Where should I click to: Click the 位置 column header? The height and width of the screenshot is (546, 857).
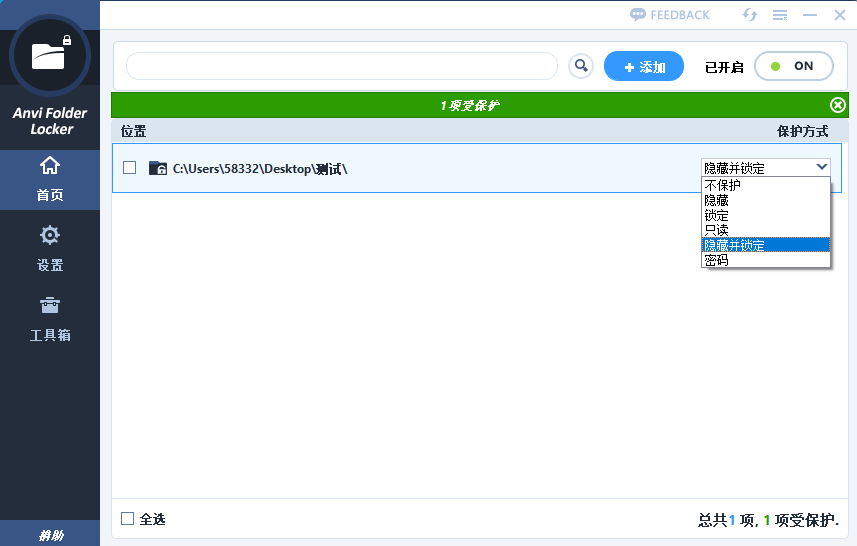pos(133,131)
